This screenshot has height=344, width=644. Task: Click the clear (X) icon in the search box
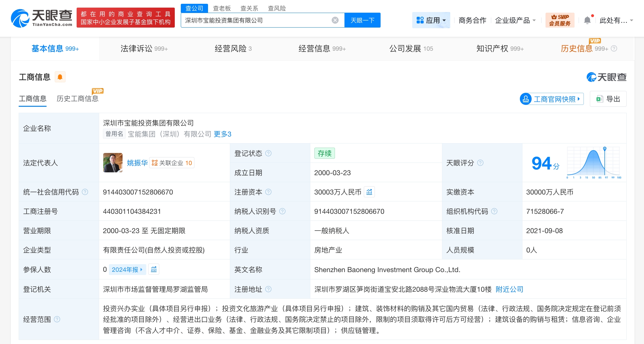(x=335, y=20)
